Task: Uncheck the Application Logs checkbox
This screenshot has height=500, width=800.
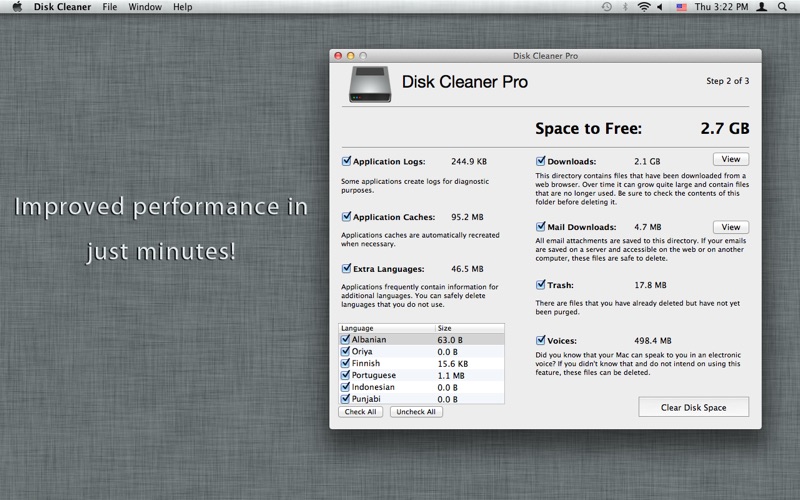Action: tap(346, 160)
